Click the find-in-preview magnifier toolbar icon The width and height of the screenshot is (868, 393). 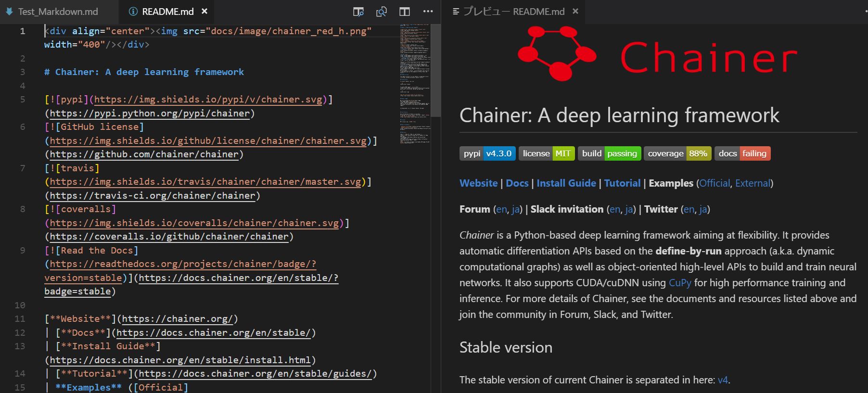[x=382, y=12]
